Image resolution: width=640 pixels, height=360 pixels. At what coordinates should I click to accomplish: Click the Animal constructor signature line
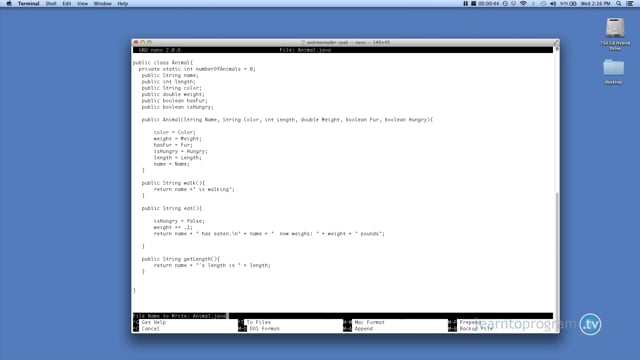287,120
